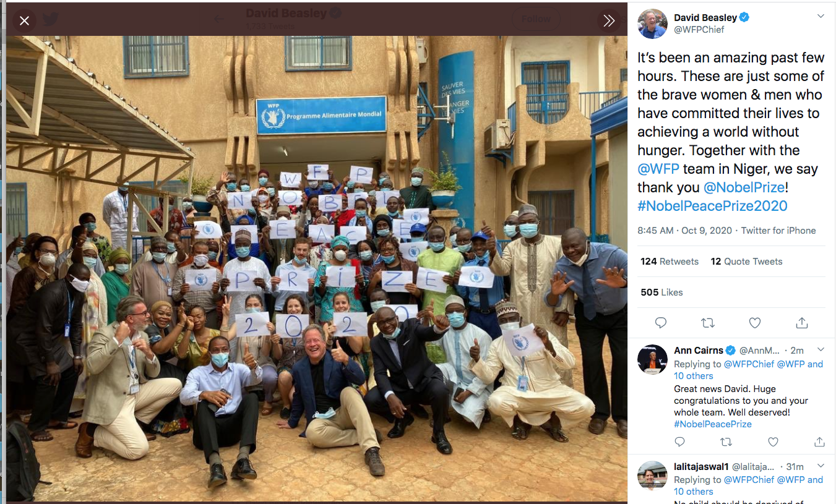Open the #NobelPeacePrize hashtag in Ann Cairns' reply
Viewport: 836px width, 504px height.
(x=713, y=424)
